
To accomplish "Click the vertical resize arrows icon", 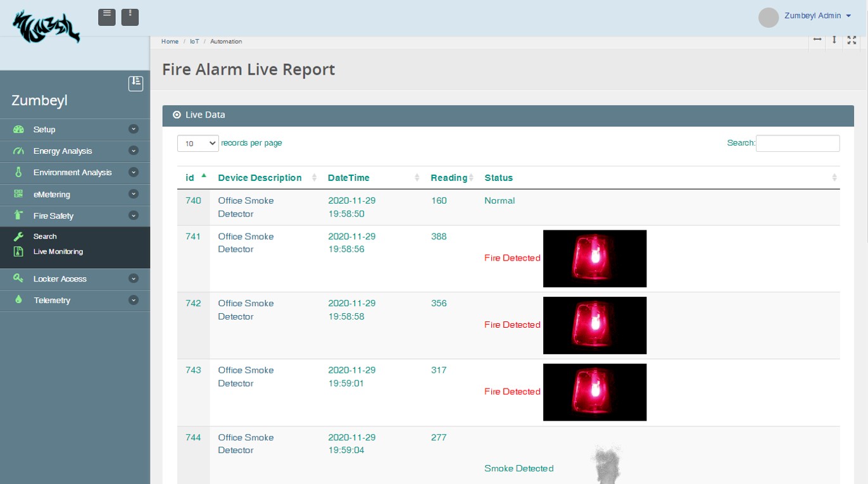I will point(834,40).
